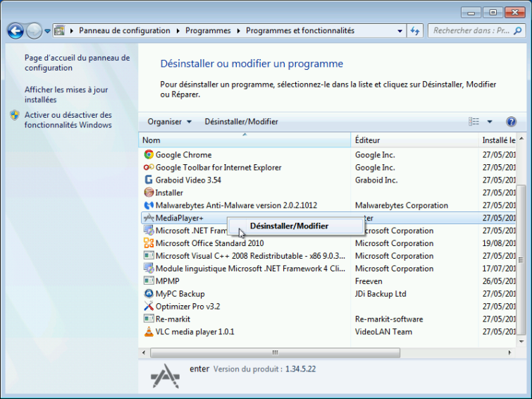
Task: Click Désinstaller/Modifier in the toolbar
Action: [x=241, y=121]
